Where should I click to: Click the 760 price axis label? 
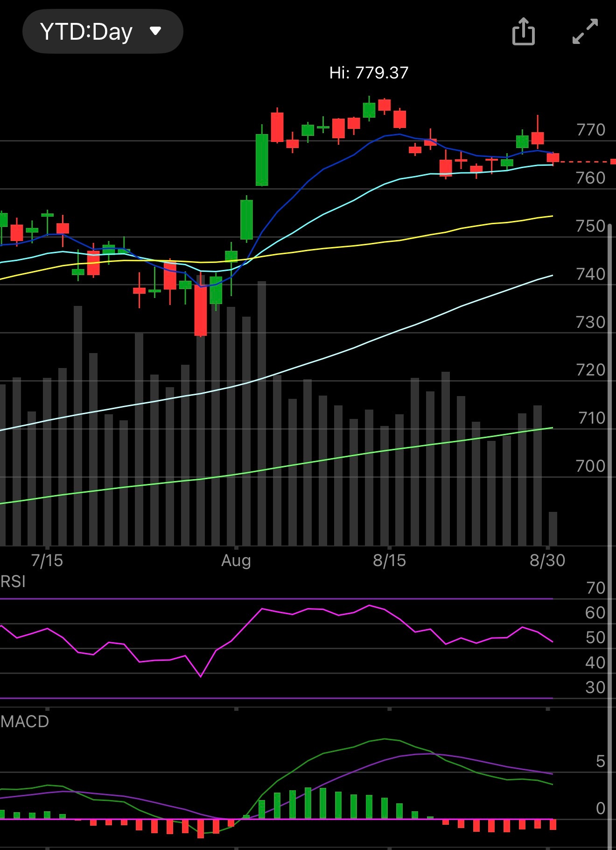pos(591,178)
